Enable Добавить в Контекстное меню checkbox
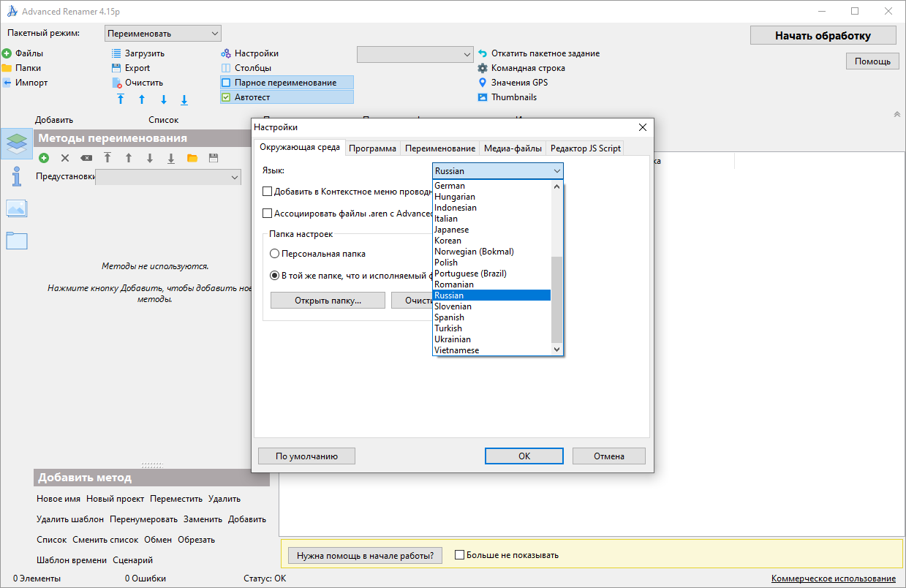Screen dimensions: 906x588 tap(267, 192)
